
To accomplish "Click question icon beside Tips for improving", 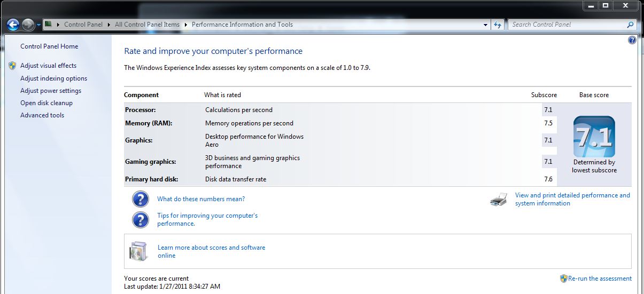I will click(140, 220).
